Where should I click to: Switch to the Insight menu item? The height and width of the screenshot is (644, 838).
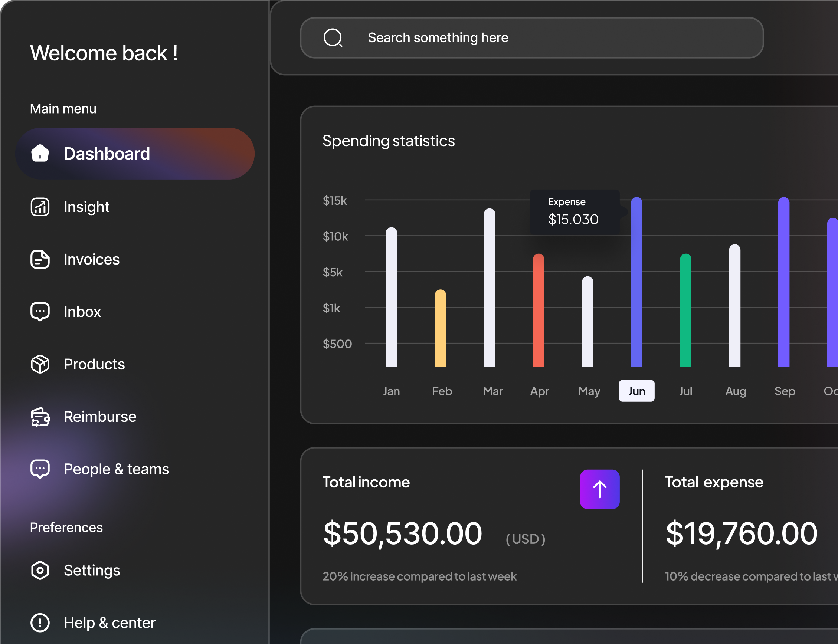click(87, 207)
